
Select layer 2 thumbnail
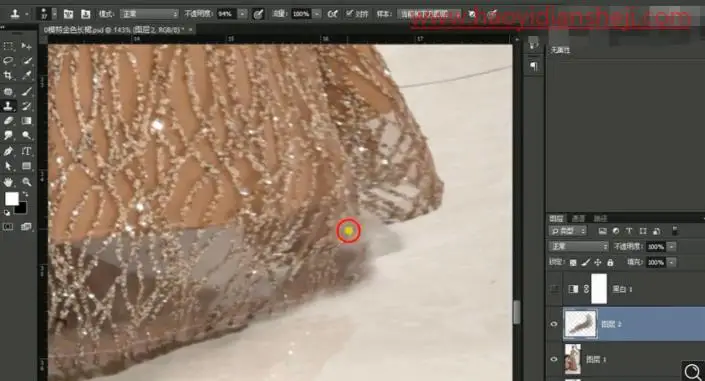pos(580,324)
